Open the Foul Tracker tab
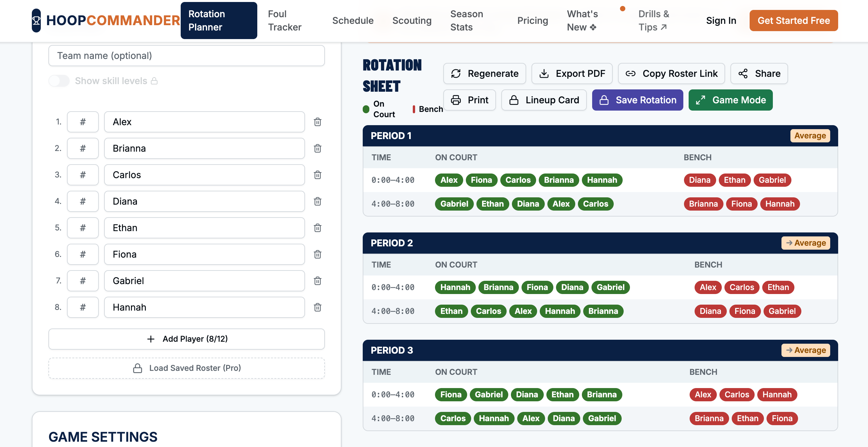This screenshot has width=868, height=447. tap(284, 21)
